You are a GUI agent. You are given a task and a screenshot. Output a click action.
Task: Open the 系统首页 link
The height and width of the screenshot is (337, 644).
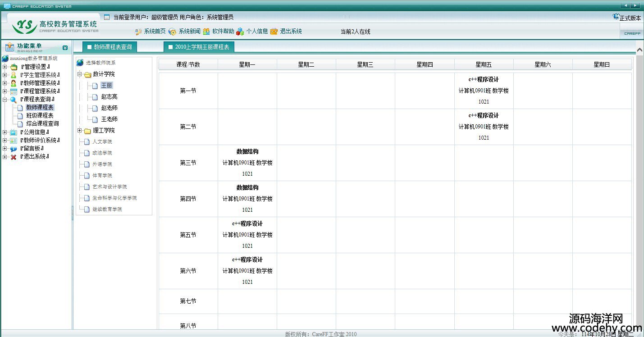155,32
